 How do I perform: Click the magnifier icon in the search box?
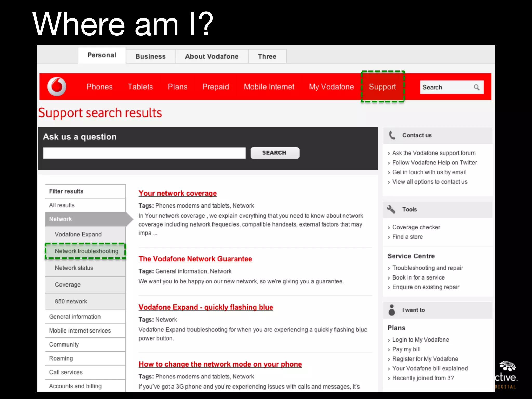[476, 87]
